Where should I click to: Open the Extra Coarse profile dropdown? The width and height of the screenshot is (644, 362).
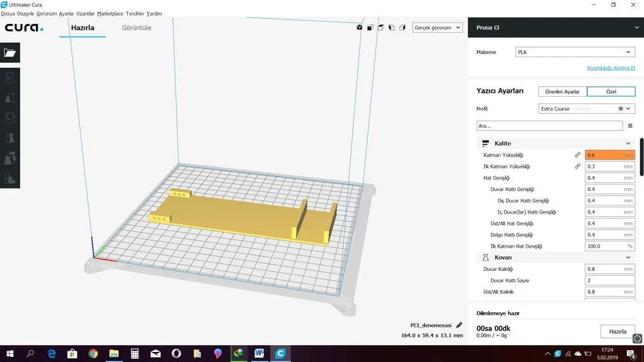[586, 109]
